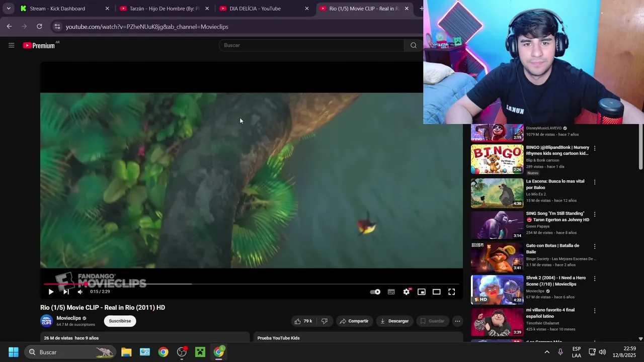This screenshot has width=644, height=362.
Task: Open video player settings gear
Action: click(407, 292)
